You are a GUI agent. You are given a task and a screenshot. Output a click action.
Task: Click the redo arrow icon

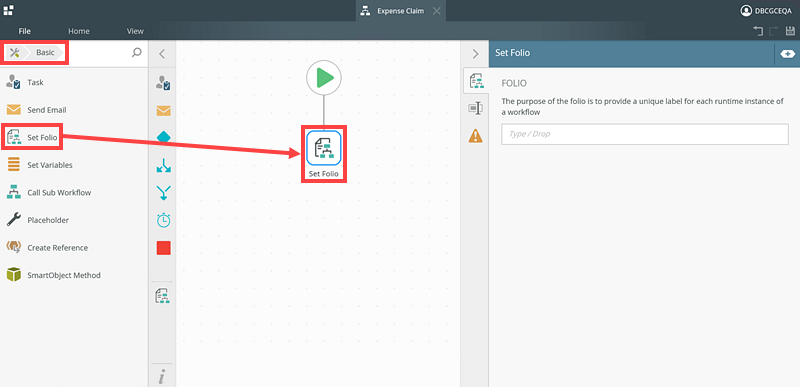[773, 31]
